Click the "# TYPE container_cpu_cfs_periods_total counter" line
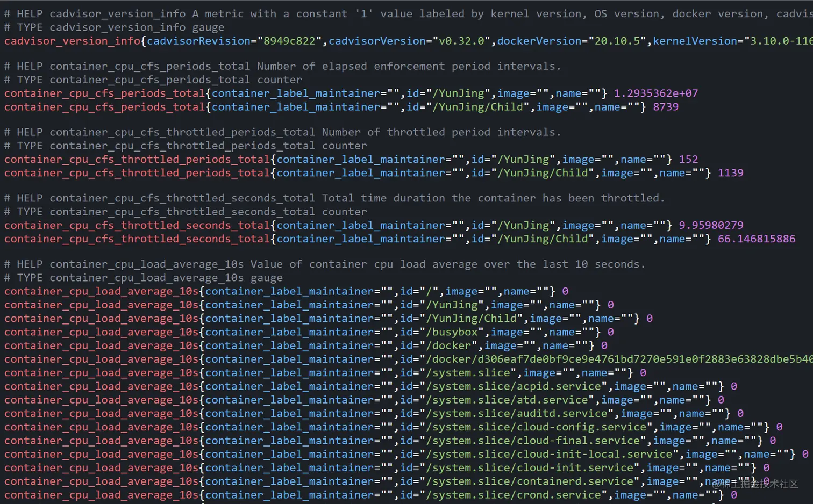The height and width of the screenshot is (504, 813). click(x=153, y=80)
